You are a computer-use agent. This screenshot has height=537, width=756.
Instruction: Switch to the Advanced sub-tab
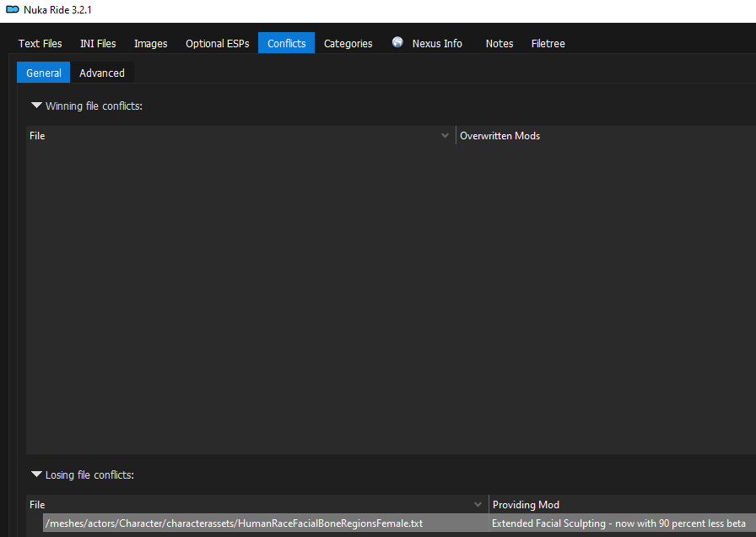[102, 73]
